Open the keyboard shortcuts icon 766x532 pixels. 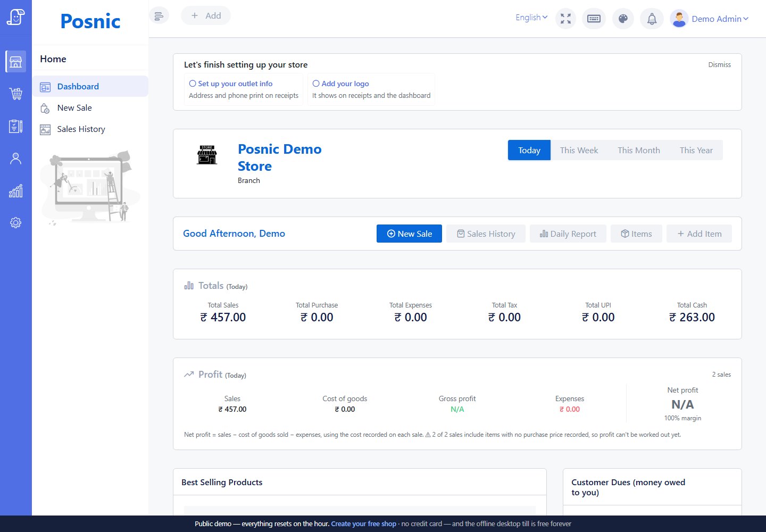pyautogui.click(x=594, y=19)
